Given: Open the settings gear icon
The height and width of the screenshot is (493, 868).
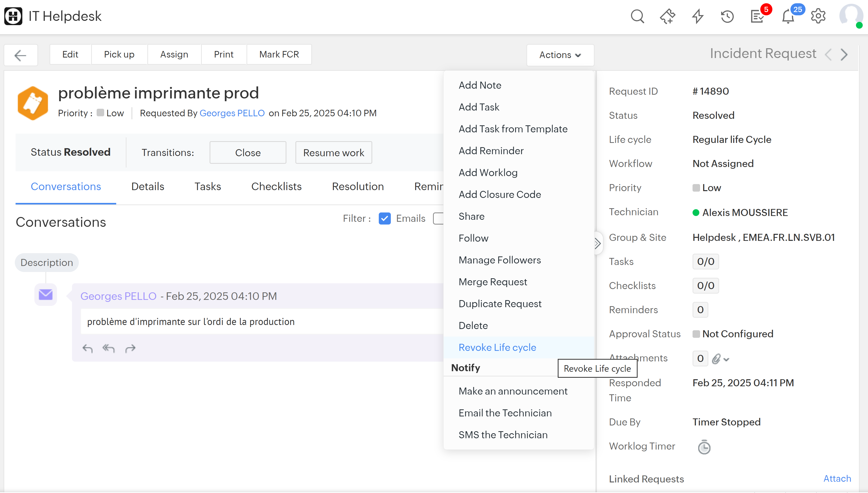Looking at the screenshot, I should pos(818,16).
